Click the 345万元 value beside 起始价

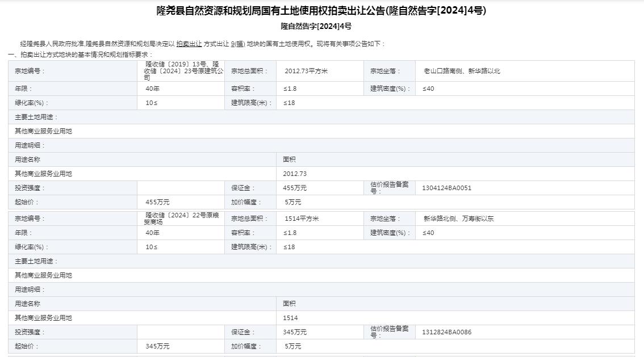click(157, 346)
